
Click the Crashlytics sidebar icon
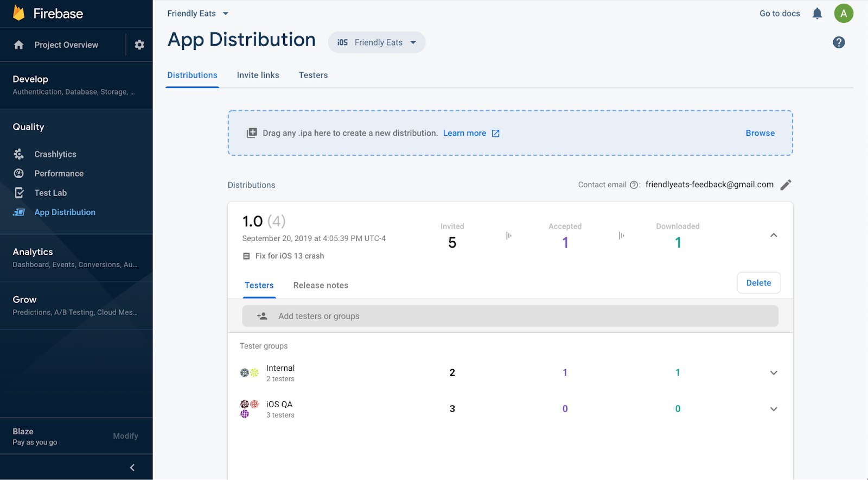[x=19, y=154]
